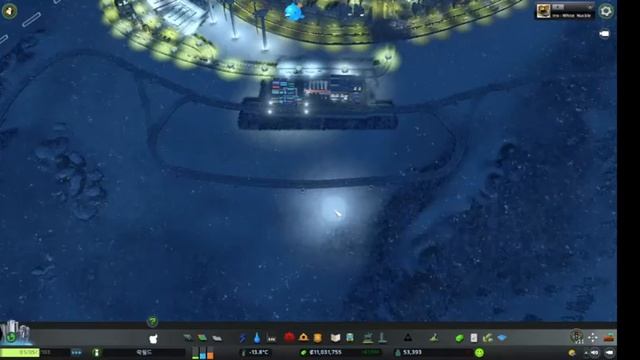Open the Police shield menu
The height and width of the screenshot is (360, 640).
click(x=318, y=338)
